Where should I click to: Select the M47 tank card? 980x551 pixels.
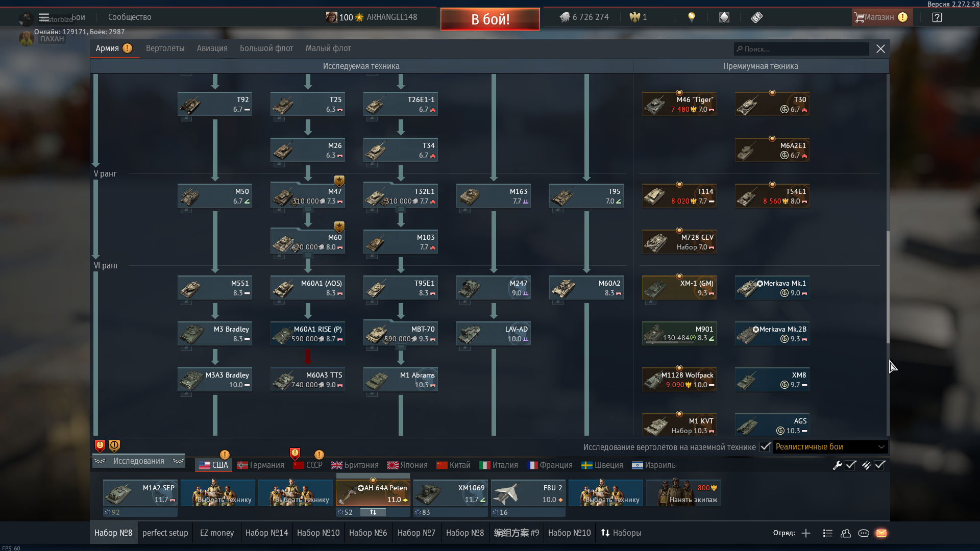[x=308, y=196]
